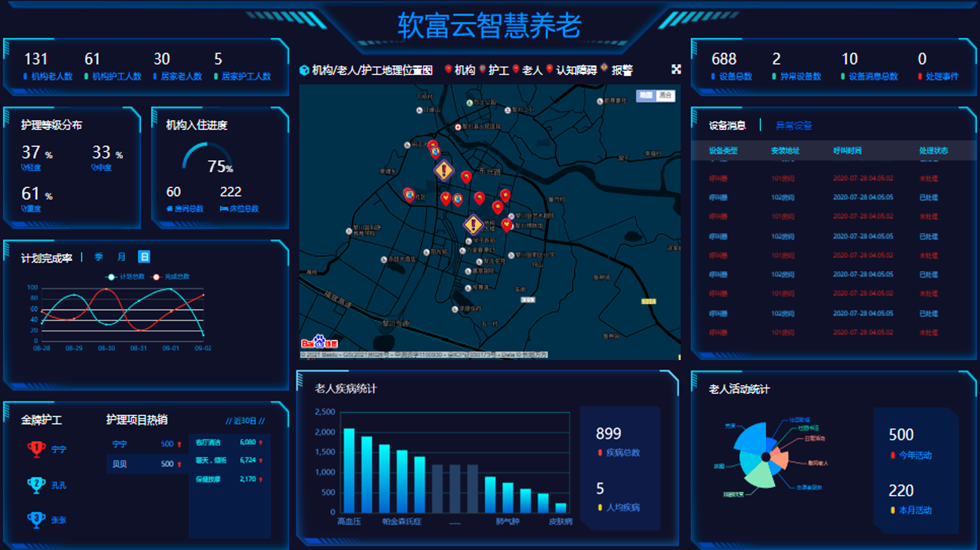This screenshot has height=550, width=980.
Task: Click cube icon before map title
Action: [304, 70]
